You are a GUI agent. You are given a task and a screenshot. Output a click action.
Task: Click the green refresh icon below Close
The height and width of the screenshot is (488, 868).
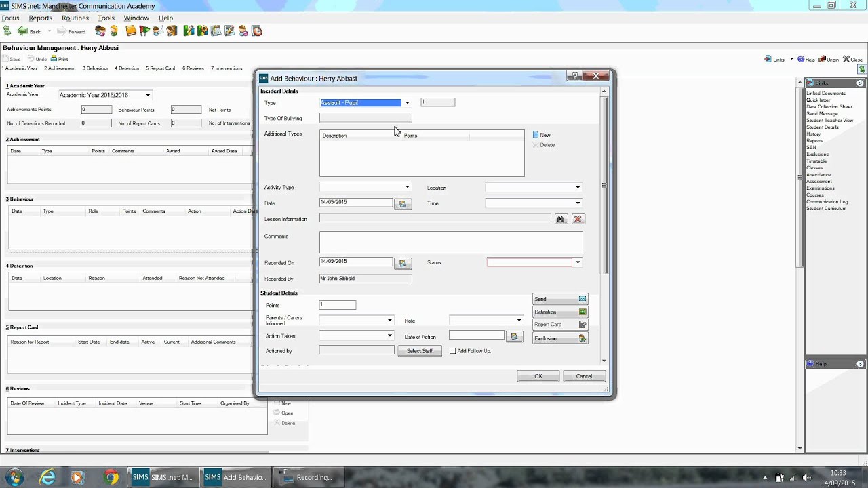(x=861, y=69)
